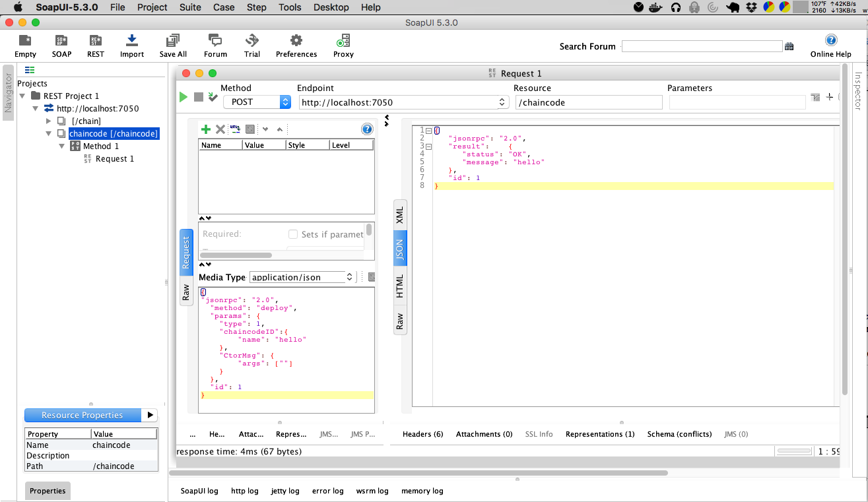Viewport: 868px width, 502px height.
Task: Click the Empty project toolbar icon
Action: click(25, 46)
